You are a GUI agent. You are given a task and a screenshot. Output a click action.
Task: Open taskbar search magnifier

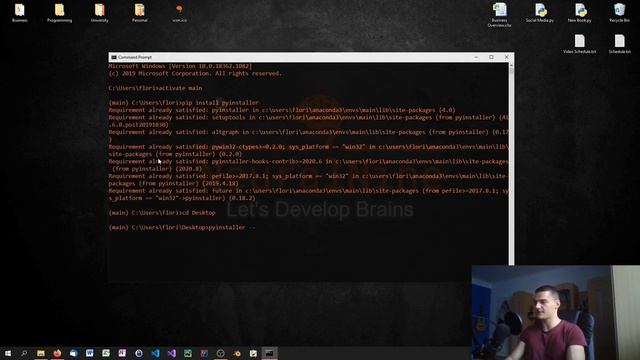24,353
